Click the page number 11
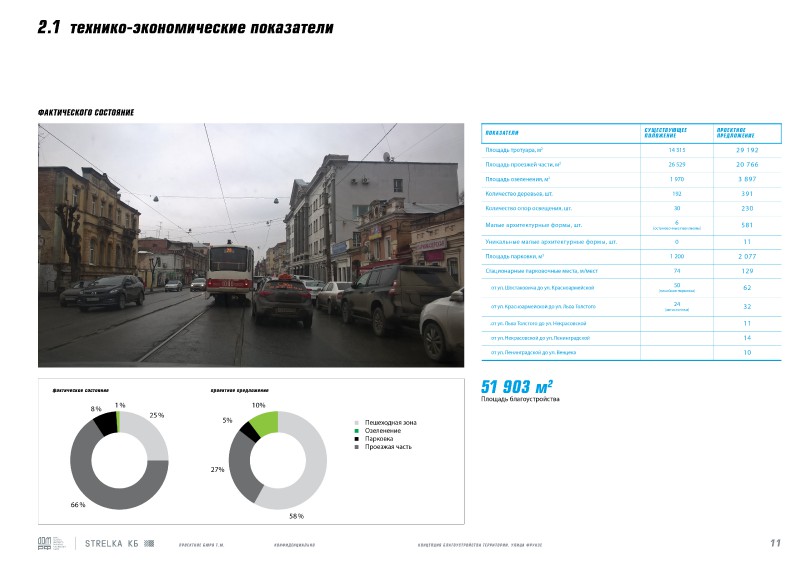 (x=774, y=543)
